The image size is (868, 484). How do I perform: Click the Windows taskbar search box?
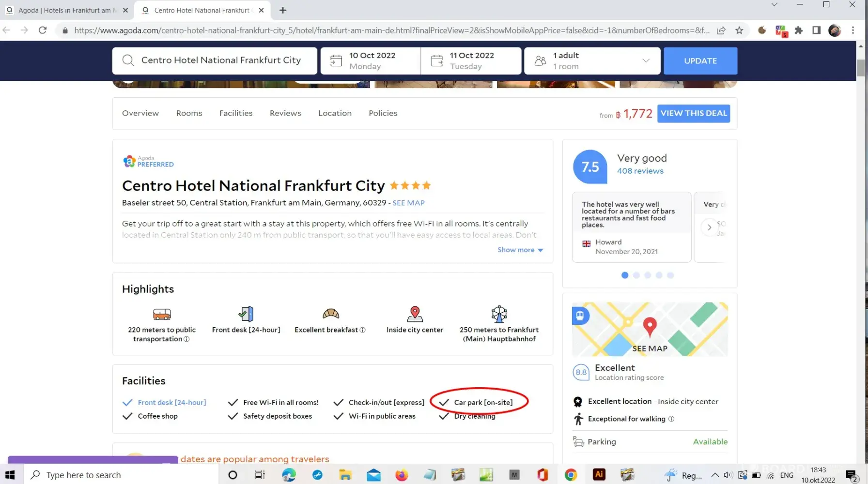point(121,475)
